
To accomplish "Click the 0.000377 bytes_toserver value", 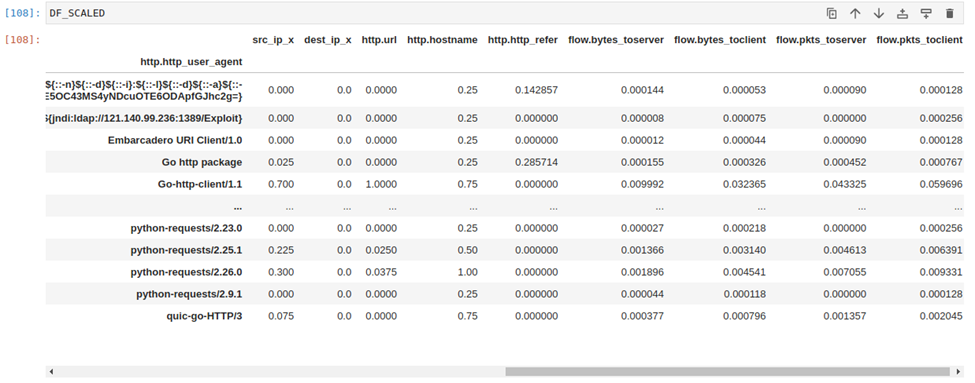I will tap(642, 316).
